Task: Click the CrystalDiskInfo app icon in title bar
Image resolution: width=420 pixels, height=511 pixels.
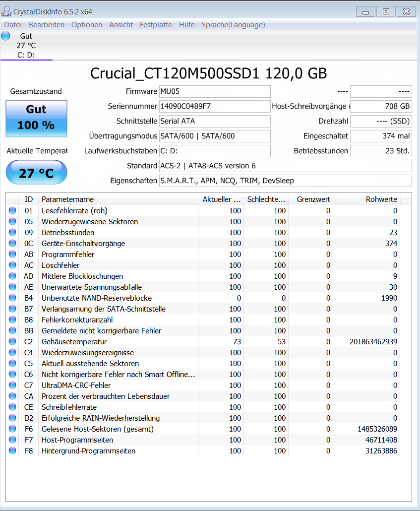Action: [x=6, y=12]
